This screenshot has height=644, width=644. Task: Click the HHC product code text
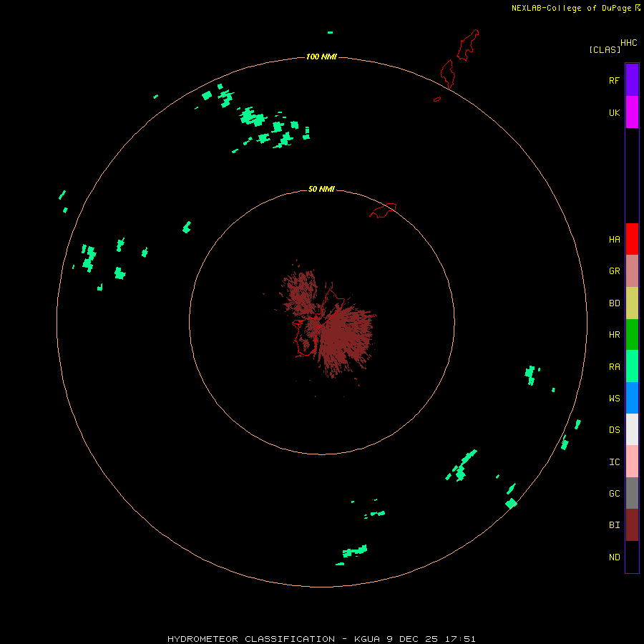pos(629,43)
